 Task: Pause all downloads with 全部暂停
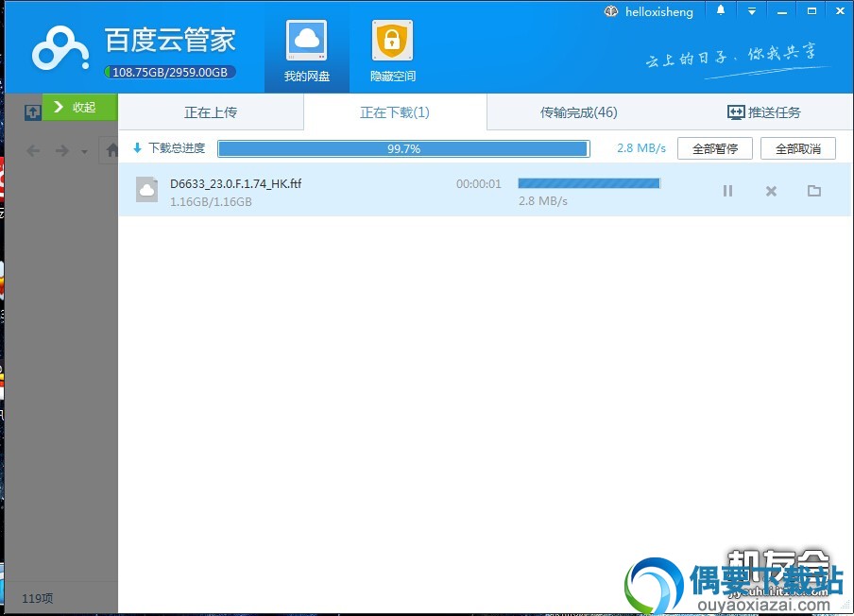coord(714,148)
